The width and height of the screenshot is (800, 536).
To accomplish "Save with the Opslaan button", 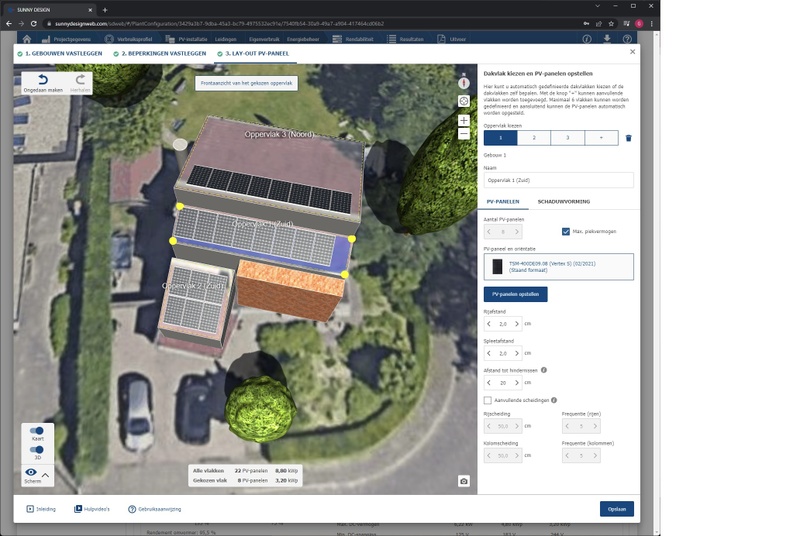I will click(x=617, y=509).
